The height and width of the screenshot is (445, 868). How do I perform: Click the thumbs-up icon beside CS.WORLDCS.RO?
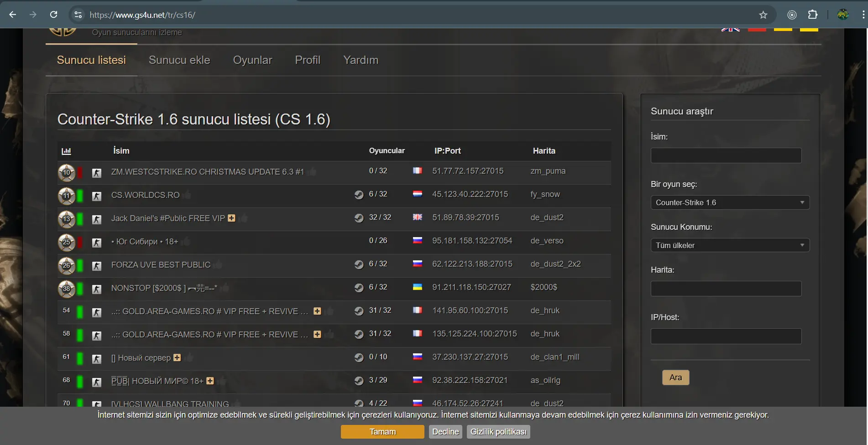[187, 195]
